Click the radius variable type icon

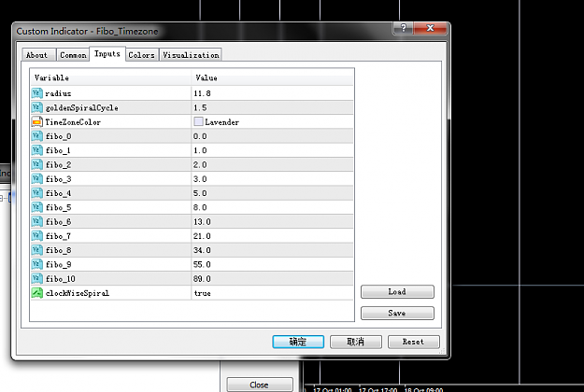[x=36, y=93]
